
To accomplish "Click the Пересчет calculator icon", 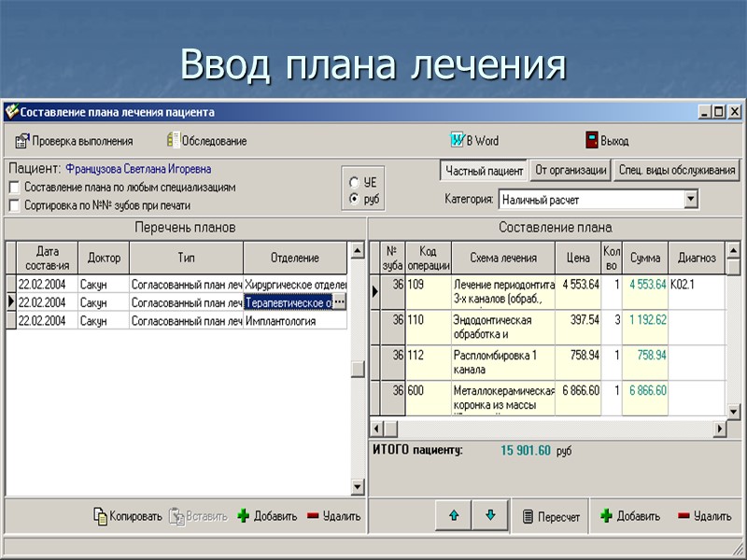I will tap(528, 517).
